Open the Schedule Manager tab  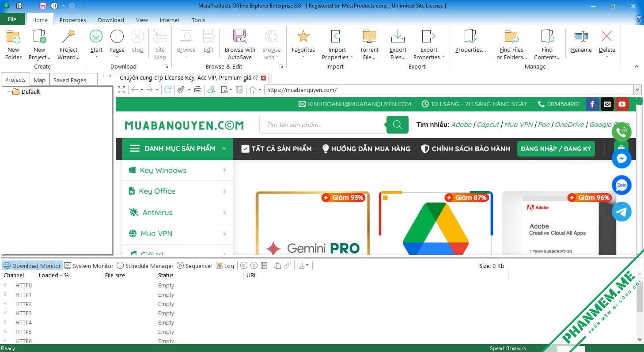[145, 266]
